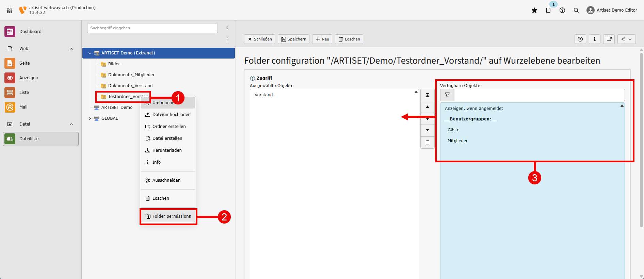Select the ARTISET Demo storage
Screen dimensions: 644x279
(117, 108)
